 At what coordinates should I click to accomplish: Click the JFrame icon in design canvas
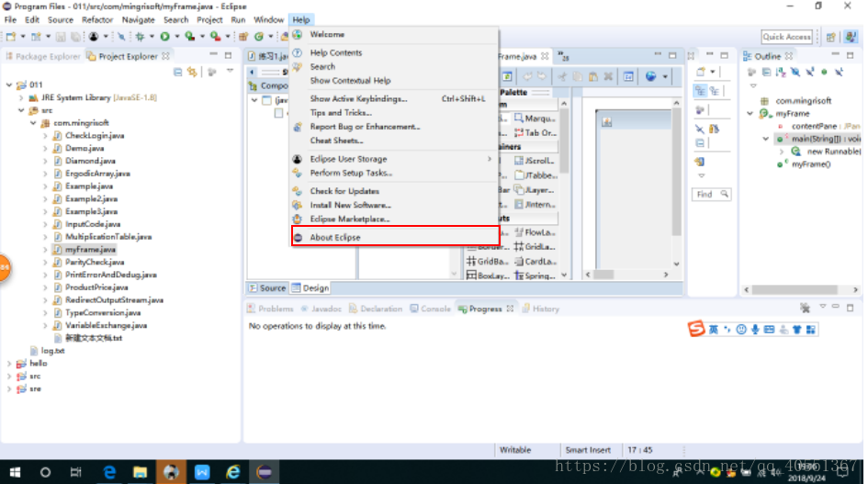[607, 122]
